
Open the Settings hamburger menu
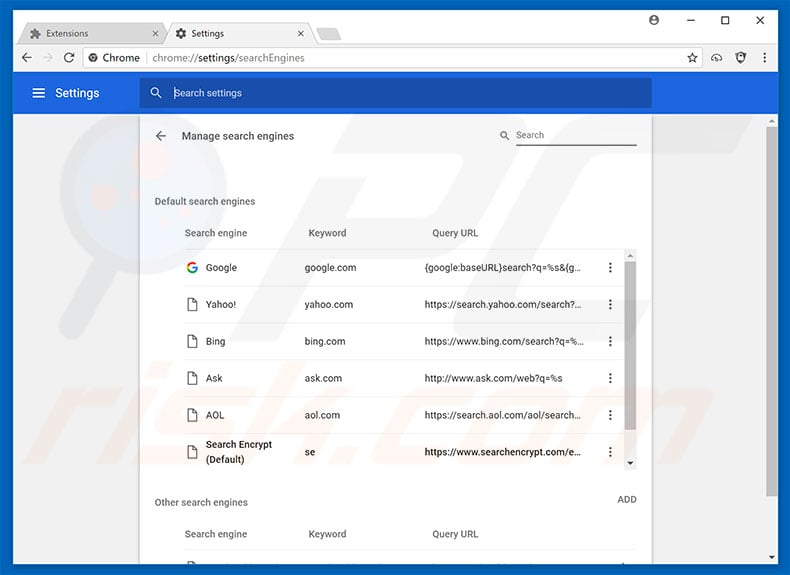[39, 93]
